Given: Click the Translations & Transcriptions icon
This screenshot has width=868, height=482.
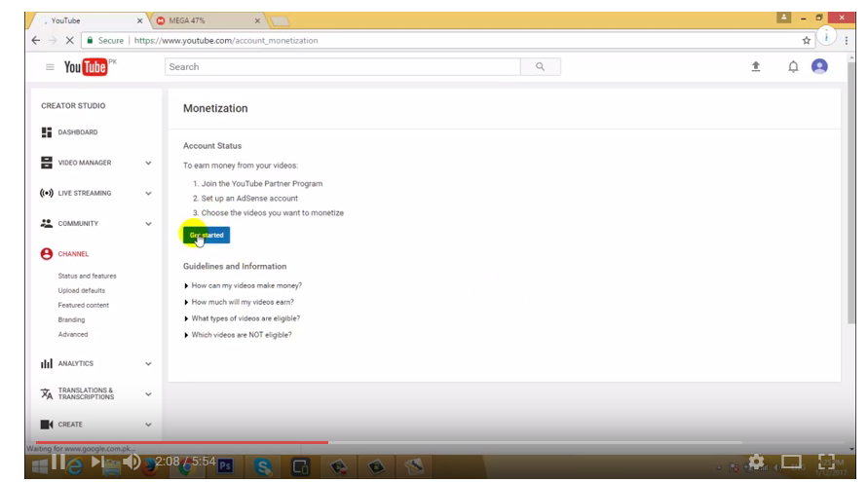Looking at the screenshot, I should click(x=47, y=394).
